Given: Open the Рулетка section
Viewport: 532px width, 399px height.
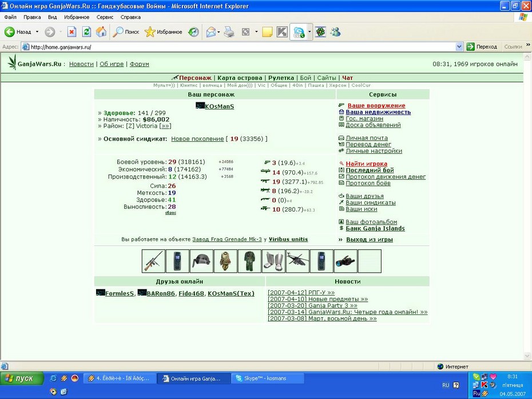Looking at the screenshot, I should pos(281,78).
